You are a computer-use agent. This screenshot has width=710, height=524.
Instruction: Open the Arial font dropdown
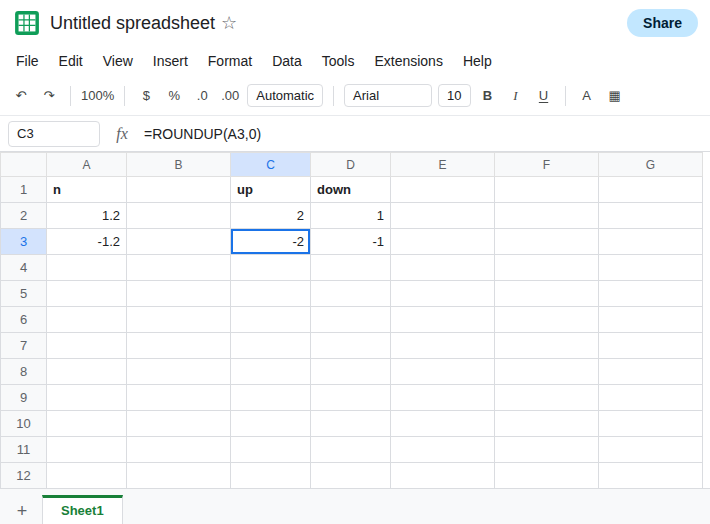pos(388,96)
